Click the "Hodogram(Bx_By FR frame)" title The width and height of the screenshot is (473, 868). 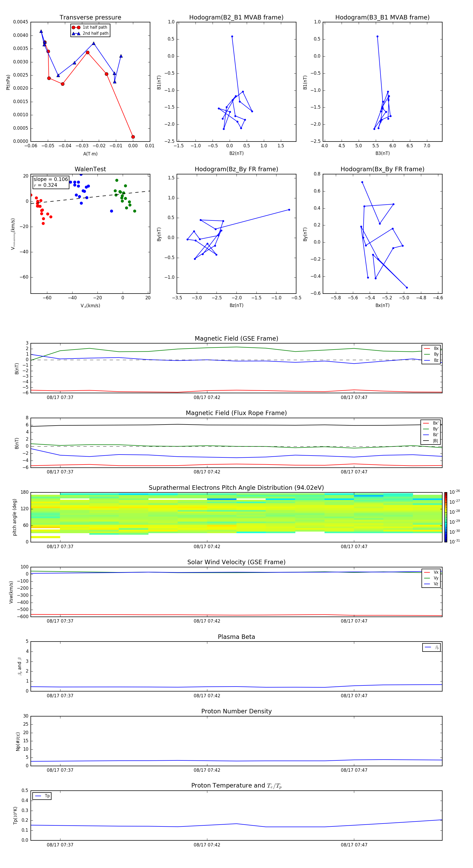(x=382, y=169)
